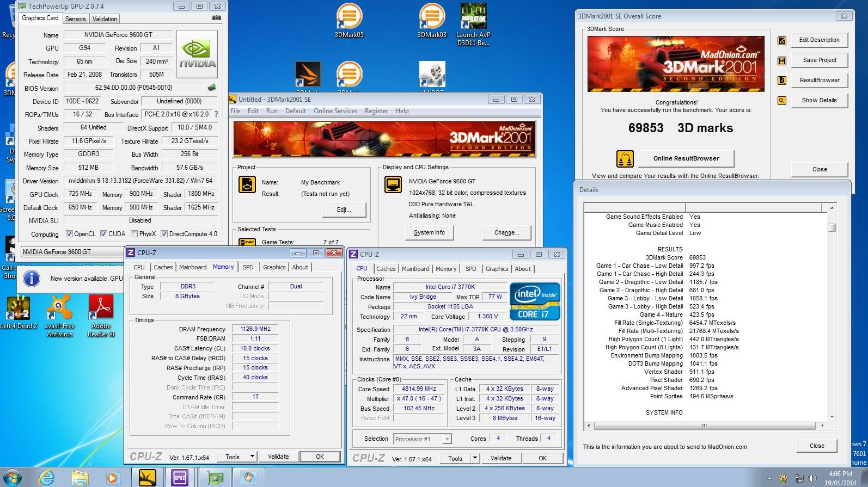The width and height of the screenshot is (868, 487).
Task: Select the Caches tab in CPU-Z CPU window
Action: [x=386, y=269]
